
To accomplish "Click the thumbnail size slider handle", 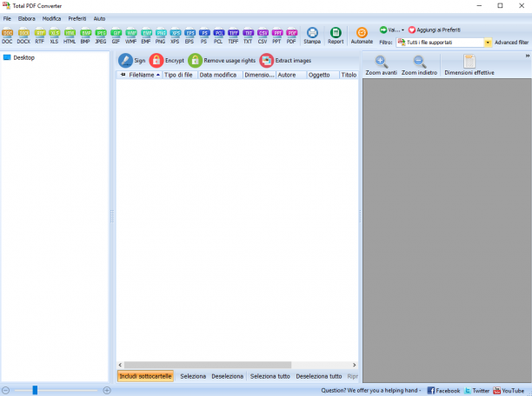I will (x=35, y=390).
